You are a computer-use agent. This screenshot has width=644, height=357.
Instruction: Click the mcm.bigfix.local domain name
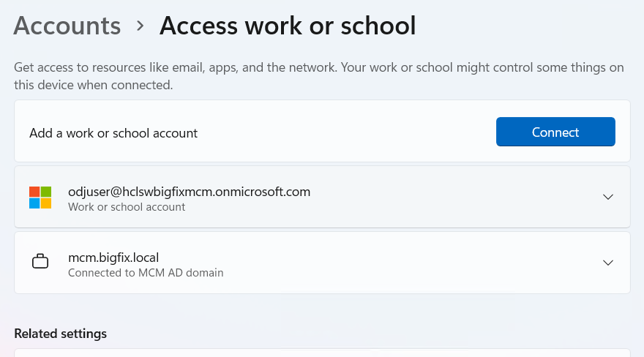[113, 257]
